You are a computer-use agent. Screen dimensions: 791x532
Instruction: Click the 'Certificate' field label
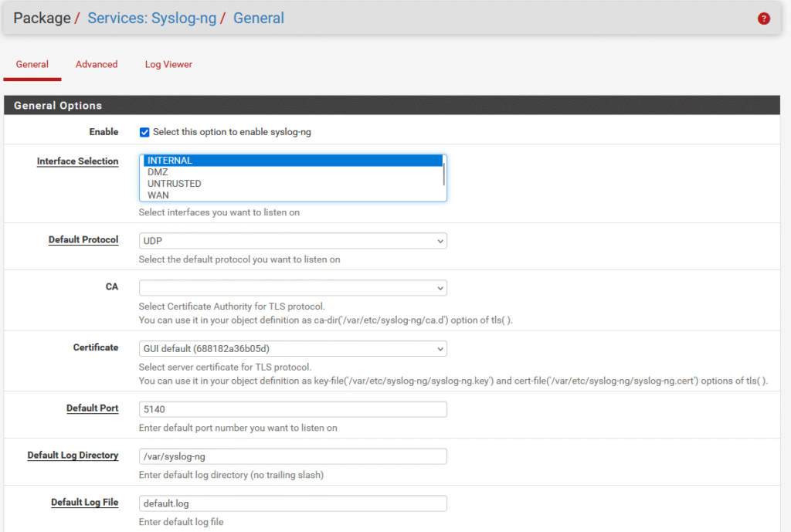click(96, 347)
